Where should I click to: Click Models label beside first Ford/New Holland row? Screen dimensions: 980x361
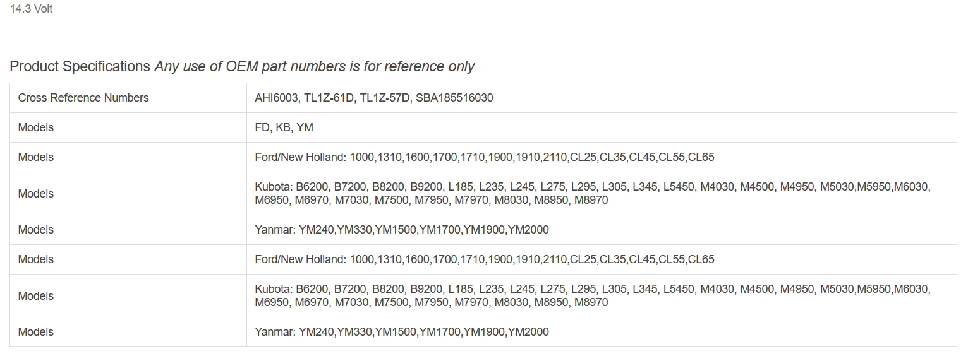[x=36, y=157]
